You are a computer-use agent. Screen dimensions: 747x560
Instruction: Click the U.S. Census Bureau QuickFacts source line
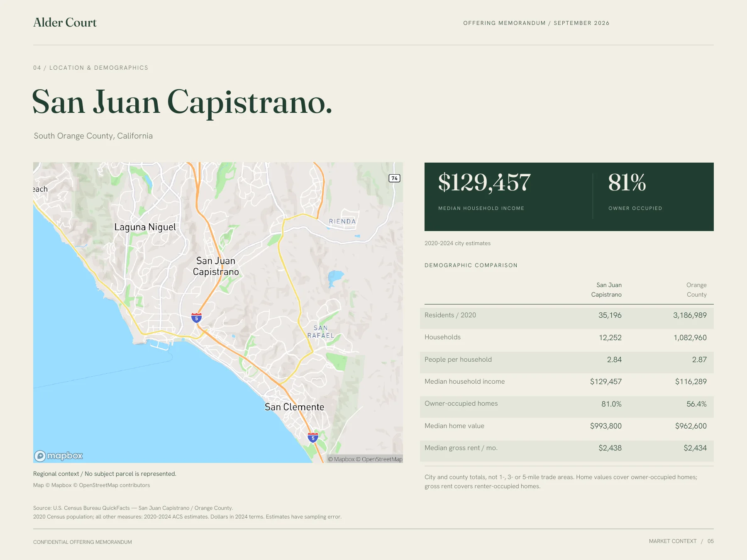(133, 508)
